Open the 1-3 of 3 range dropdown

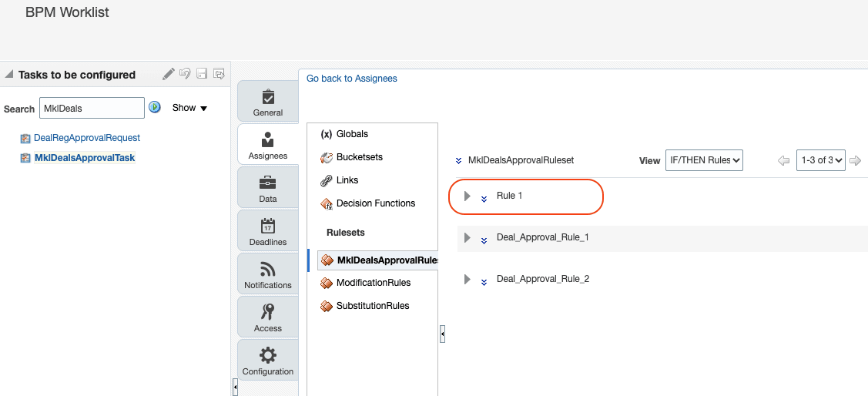coord(820,160)
